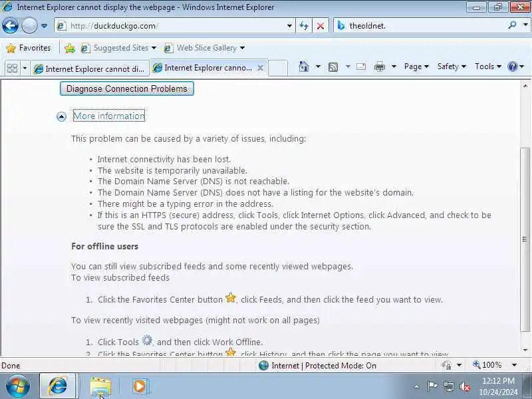The image size is (532, 399).
Task: Run search with the magnifier icon
Action: (x=512, y=25)
